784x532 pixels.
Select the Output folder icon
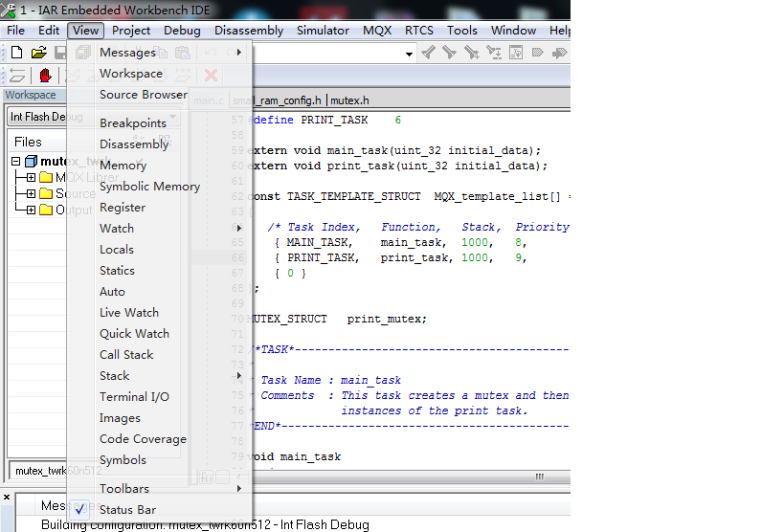point(46,209)
